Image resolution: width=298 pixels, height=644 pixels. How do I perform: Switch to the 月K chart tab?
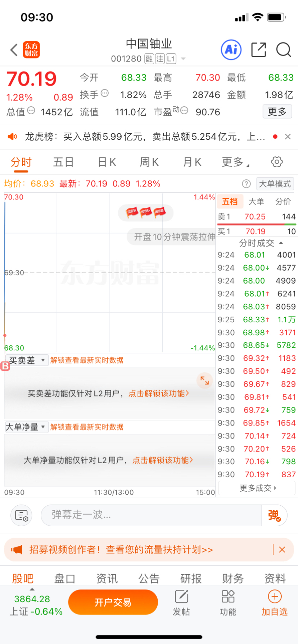click(x=192, y=162)
